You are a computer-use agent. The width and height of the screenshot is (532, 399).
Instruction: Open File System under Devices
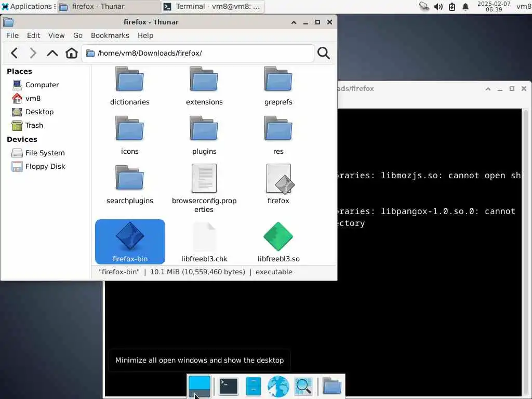(x=45, y=153)
